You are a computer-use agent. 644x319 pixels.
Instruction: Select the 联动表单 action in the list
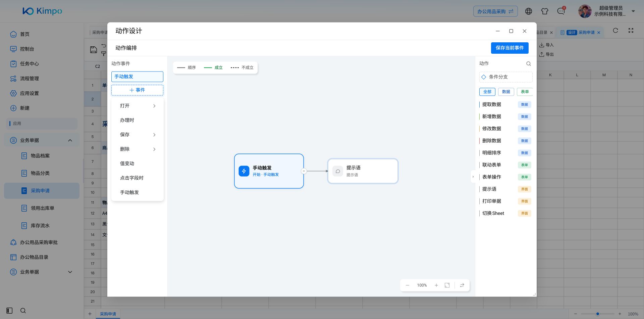[x=505, y=165]
